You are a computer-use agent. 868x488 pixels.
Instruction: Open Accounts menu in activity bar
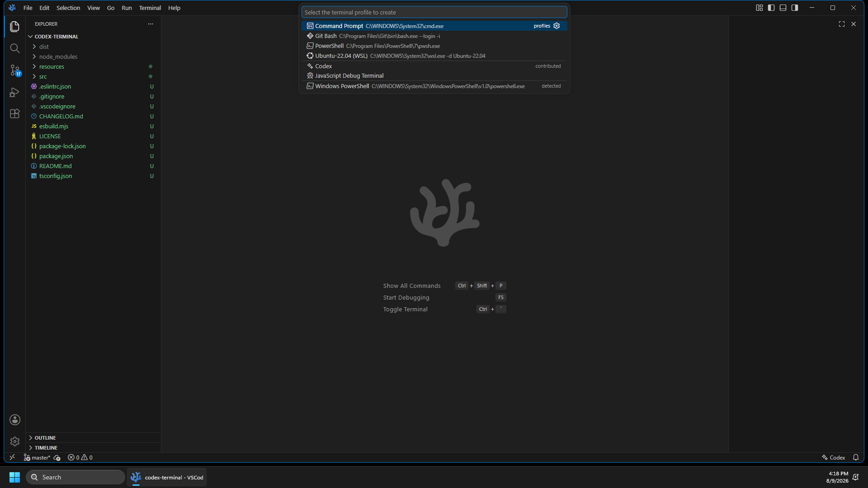14,420
